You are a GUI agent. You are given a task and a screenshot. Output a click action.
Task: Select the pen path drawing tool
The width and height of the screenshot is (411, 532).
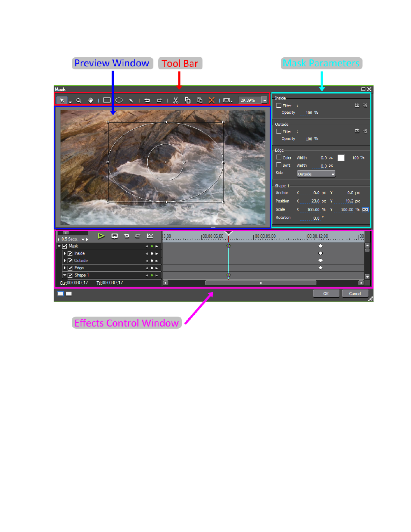point(131,100)
